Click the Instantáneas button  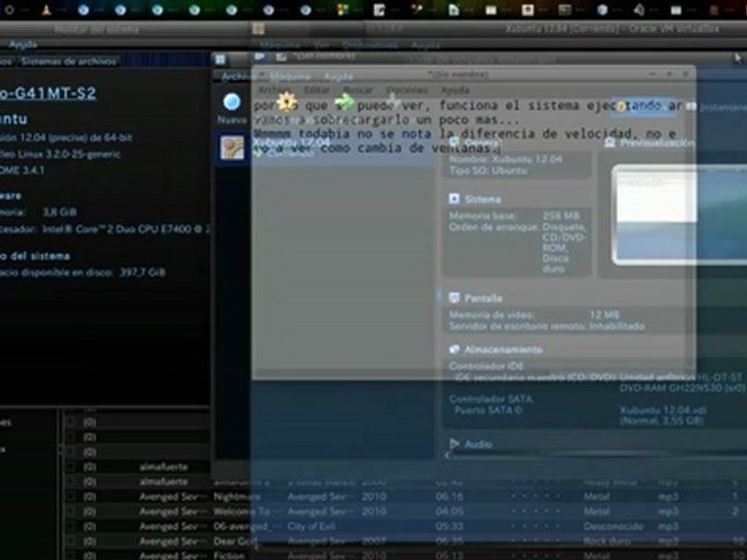(x=717, y=107)
